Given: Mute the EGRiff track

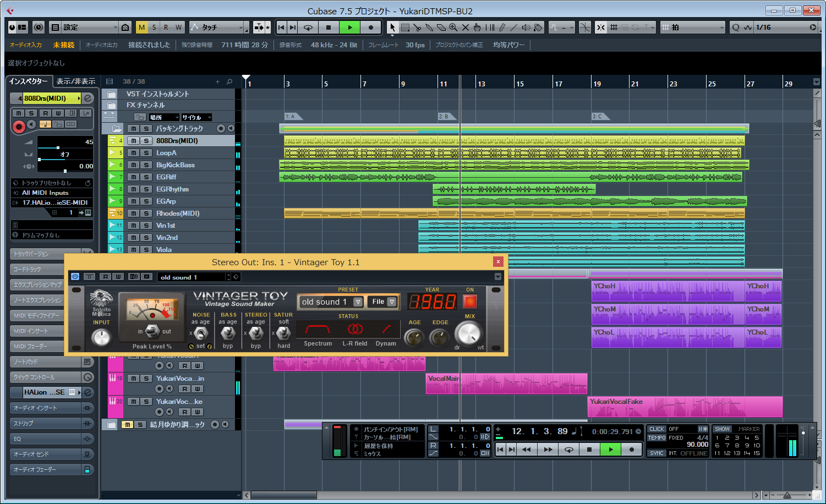Looking at the screenshot, I should 133,177.
